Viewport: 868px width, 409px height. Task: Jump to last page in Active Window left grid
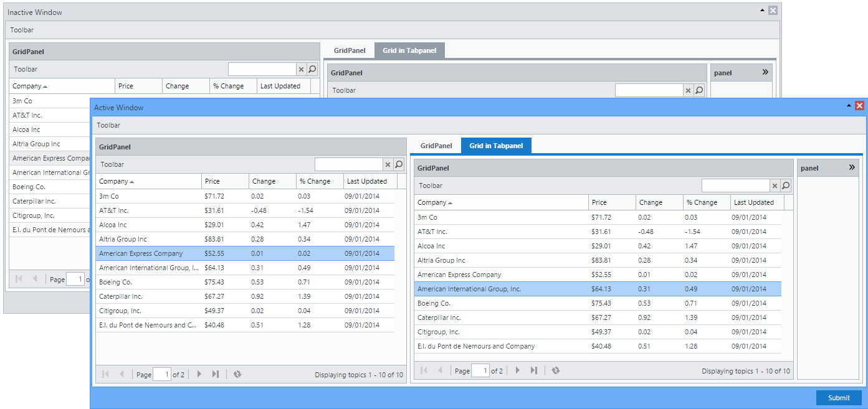pos(215,374)
